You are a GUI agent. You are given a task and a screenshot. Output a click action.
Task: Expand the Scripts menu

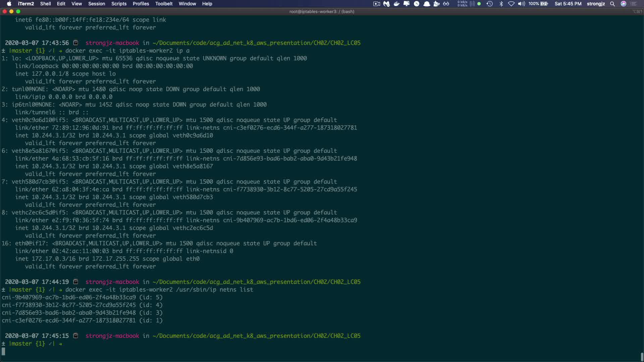[119, 4]
